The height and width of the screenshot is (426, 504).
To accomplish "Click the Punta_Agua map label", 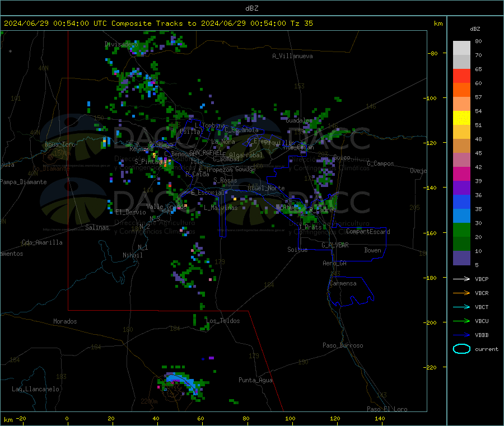I will click(255, 381).
